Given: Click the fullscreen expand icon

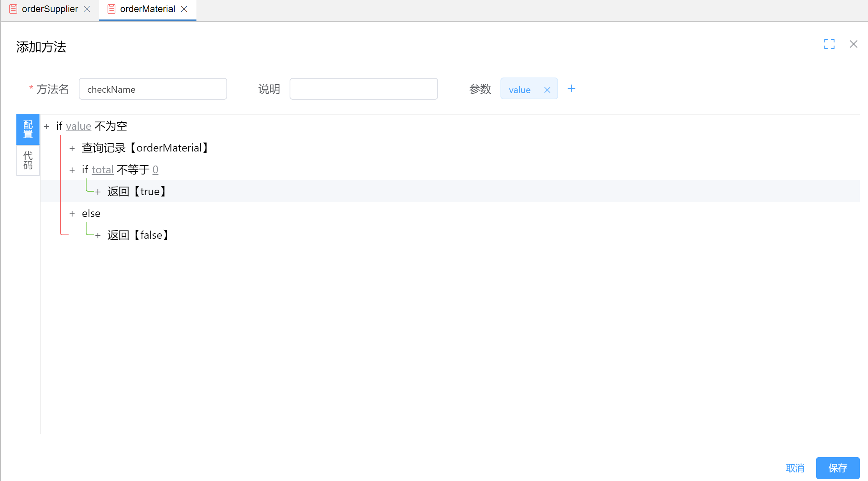Looking at the screenshot, I should point(829,44).
